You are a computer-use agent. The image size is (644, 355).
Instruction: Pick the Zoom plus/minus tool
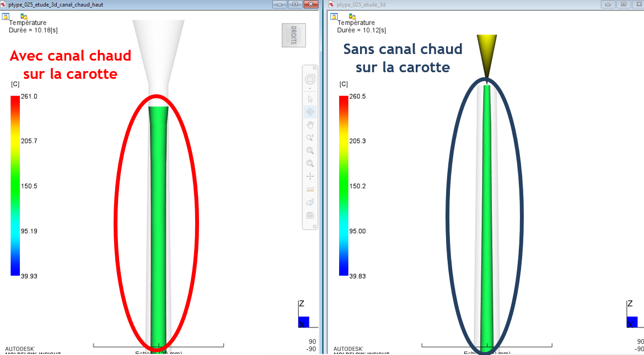310,138
